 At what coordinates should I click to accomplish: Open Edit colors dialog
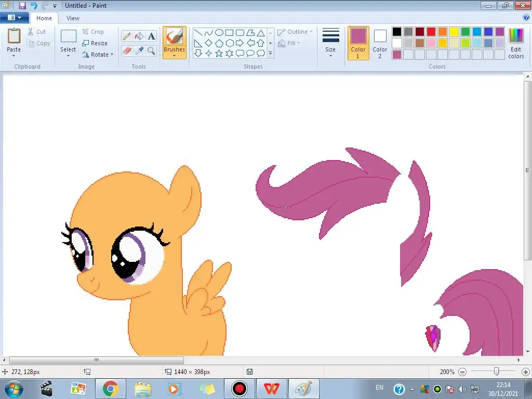click(x=516, y=43)
